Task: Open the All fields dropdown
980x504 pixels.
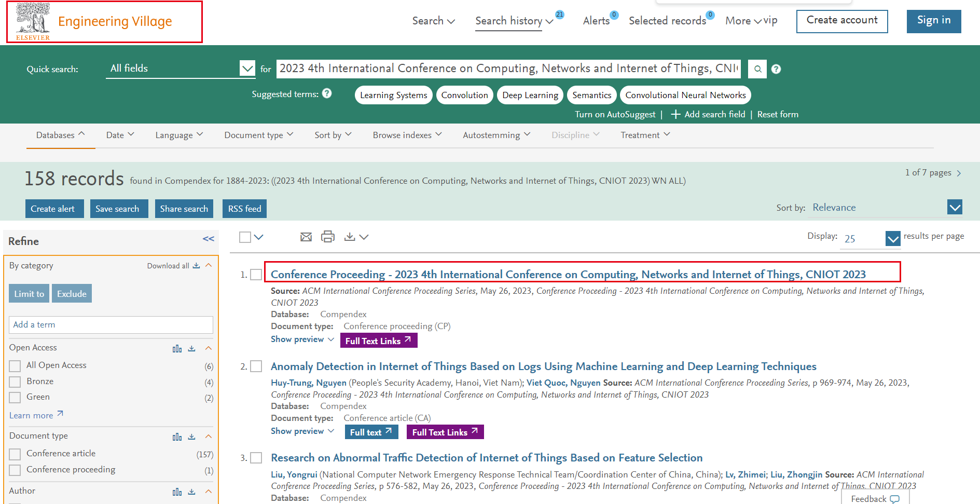Action: point(247,69)
